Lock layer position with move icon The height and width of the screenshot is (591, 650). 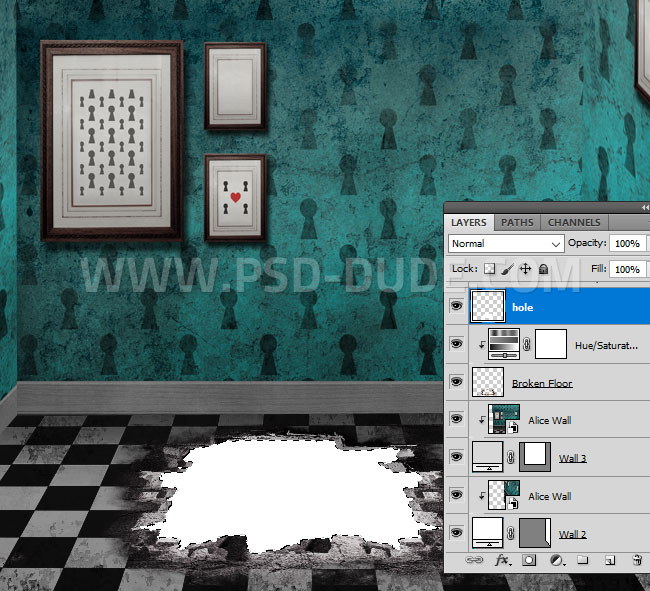coord(526,269)
